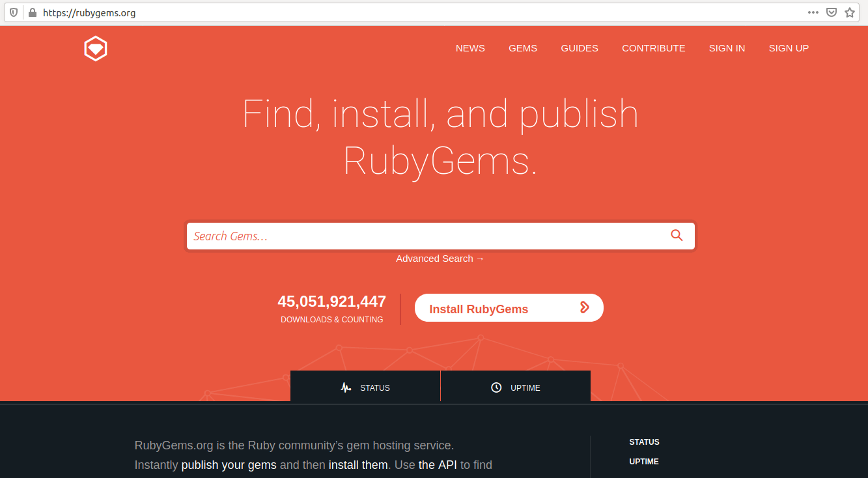Open the GEMS nav item
The height and width of the screenshot is (478, 868).
point(523,48)
